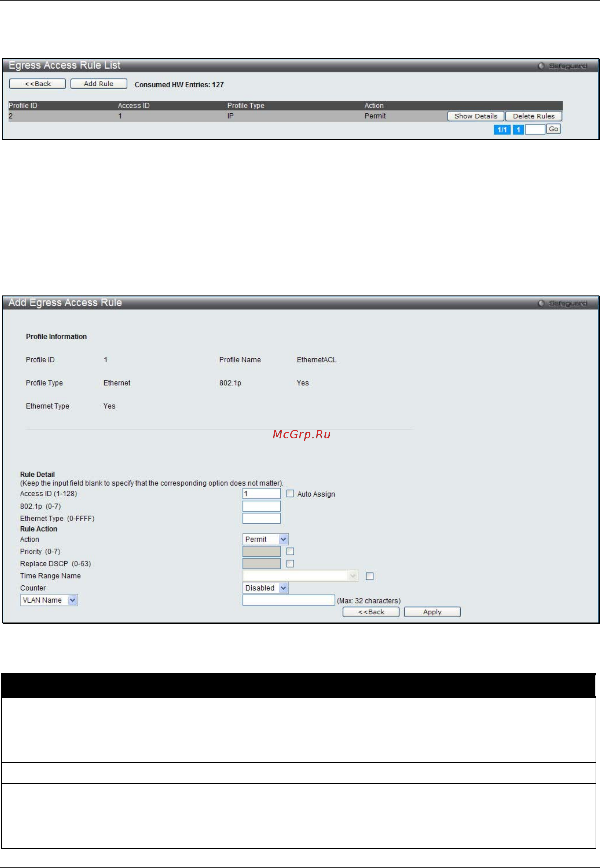
Task: Click the Add Rule button
Action: (99, 84)
